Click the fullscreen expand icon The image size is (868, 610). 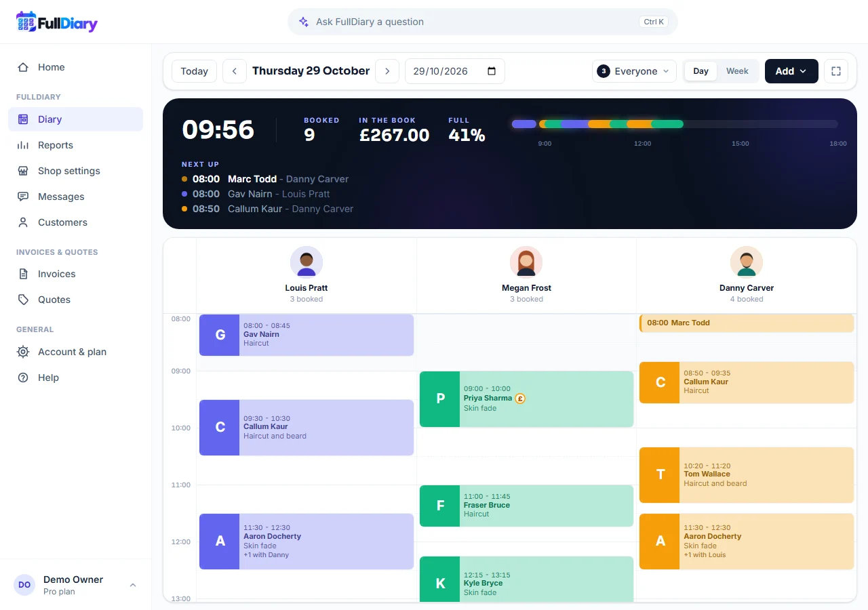(835, 71)
